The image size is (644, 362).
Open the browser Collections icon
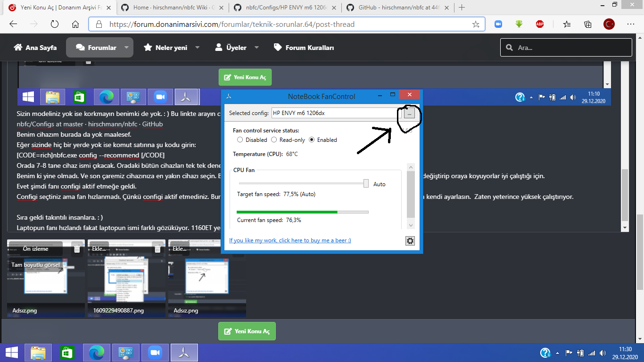click(x=588, y=24)
